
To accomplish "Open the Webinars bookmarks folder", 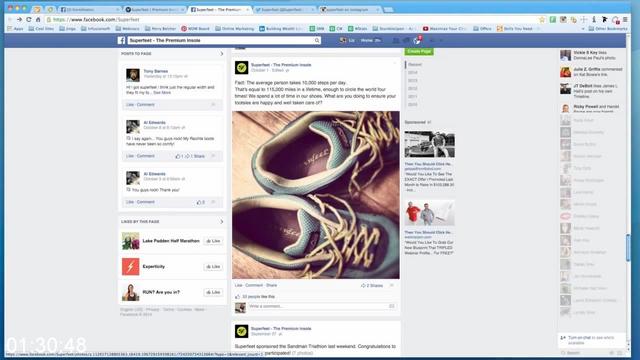I will 127,29.
